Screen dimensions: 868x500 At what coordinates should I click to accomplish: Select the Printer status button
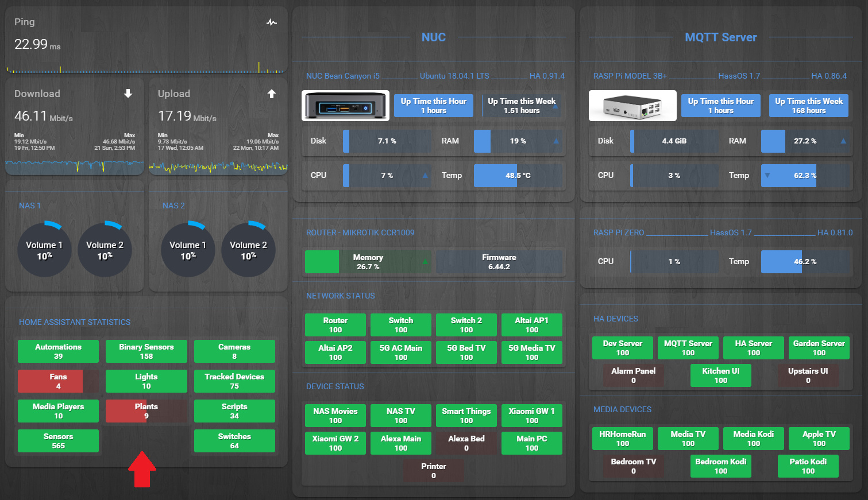click(x=433, y=470)
